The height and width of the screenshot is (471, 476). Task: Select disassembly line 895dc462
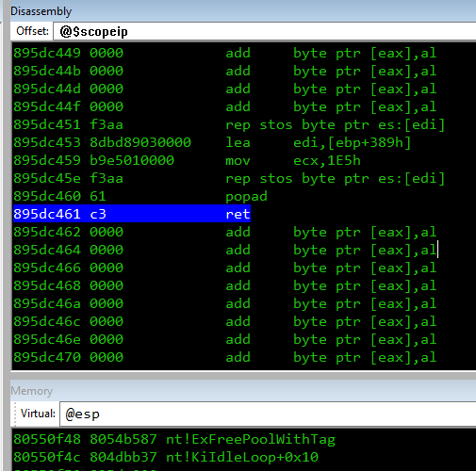225,232
